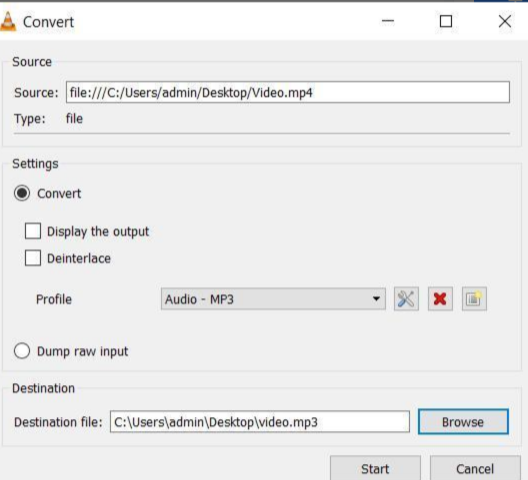Screen dimensions: 528x480
Task: Minimize the Convert window
Action: (x=388, y=22)
